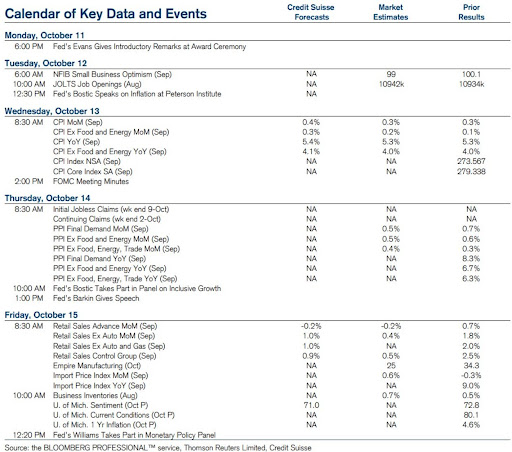Click the source attribution line at bottom
Viewport: 512px width, 452px height.
[x=158, y=448]
